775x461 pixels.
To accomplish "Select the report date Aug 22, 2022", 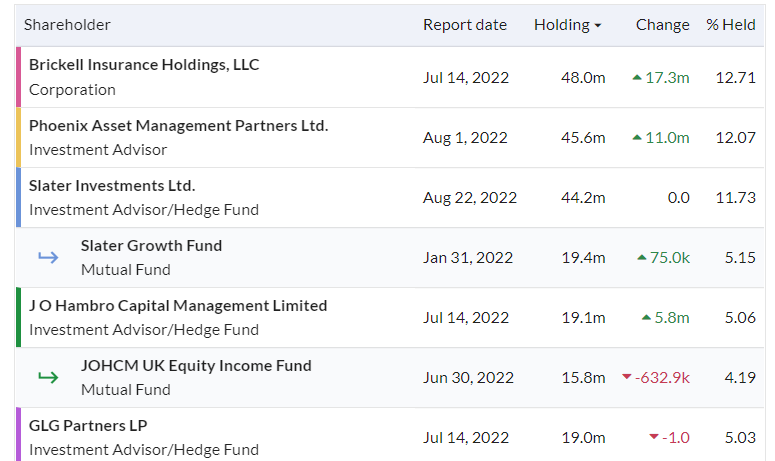I will pyautogui.click(x=470, y=198).
